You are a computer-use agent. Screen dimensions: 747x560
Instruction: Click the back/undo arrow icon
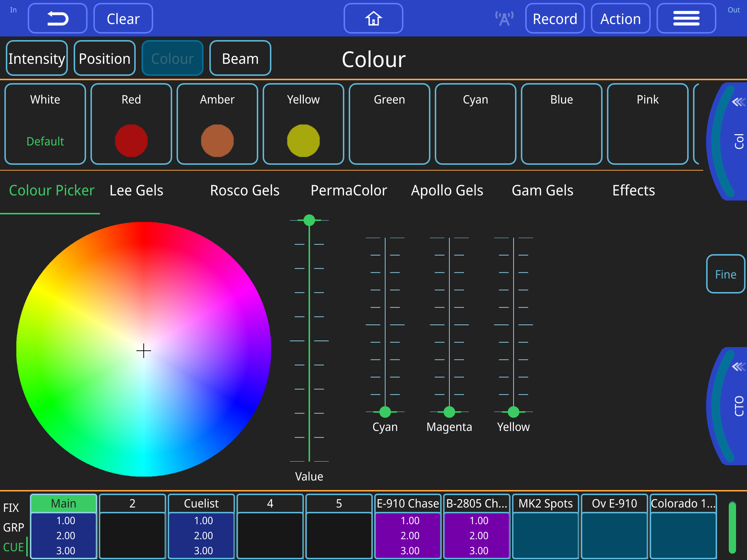(x=57, y=18)
